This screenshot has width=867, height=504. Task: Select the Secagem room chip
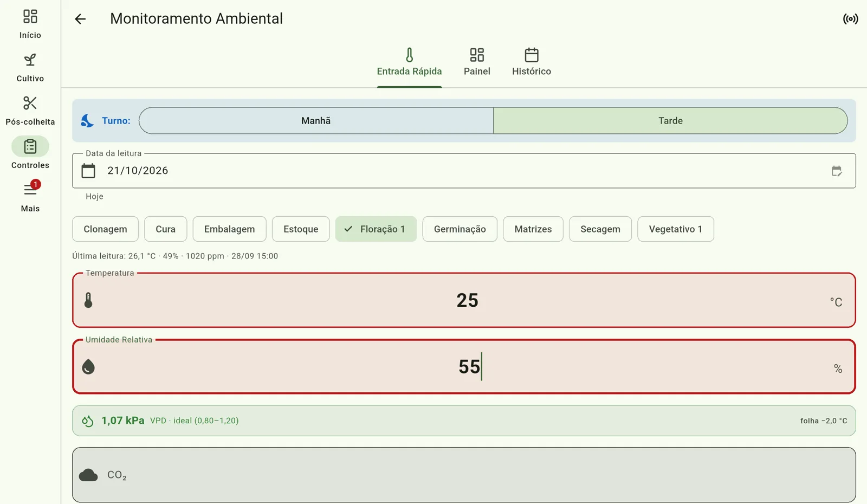coord(600,229)
